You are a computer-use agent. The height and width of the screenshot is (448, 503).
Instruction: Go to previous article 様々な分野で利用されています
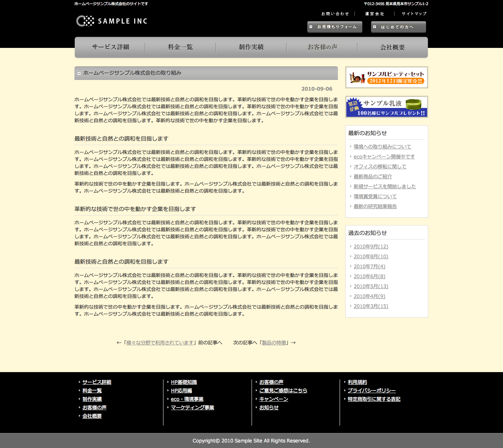pos(160,343)
